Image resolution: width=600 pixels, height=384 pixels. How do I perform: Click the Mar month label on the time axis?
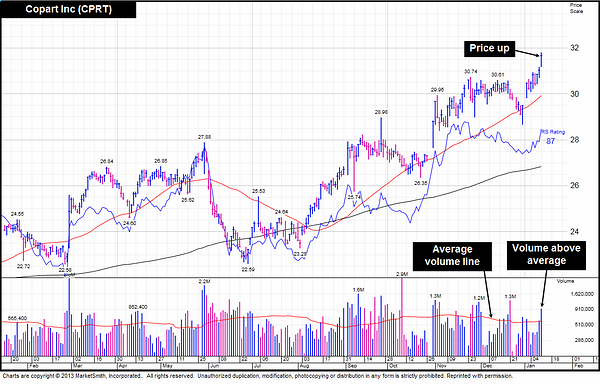78,366
